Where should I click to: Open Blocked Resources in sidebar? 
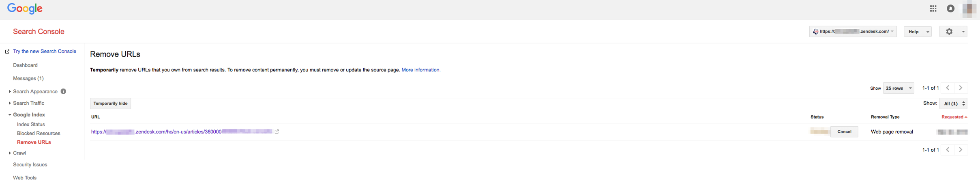(39, 133)
